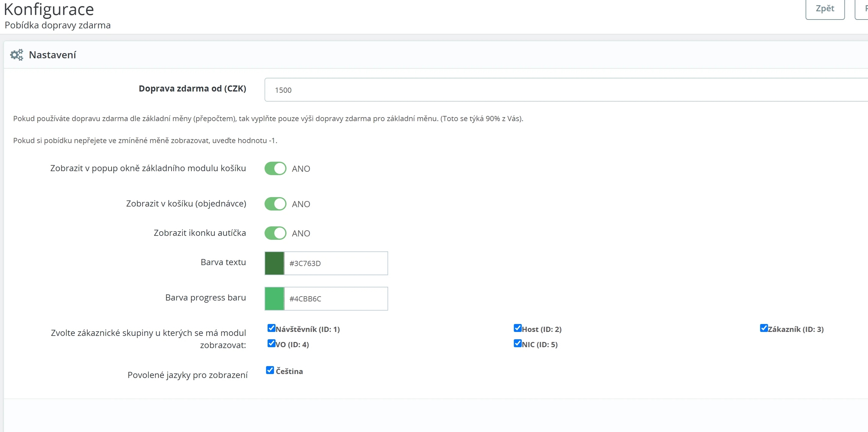Click the #3C763D text color field
Screen dimensions: 868x432
[336, 263]
